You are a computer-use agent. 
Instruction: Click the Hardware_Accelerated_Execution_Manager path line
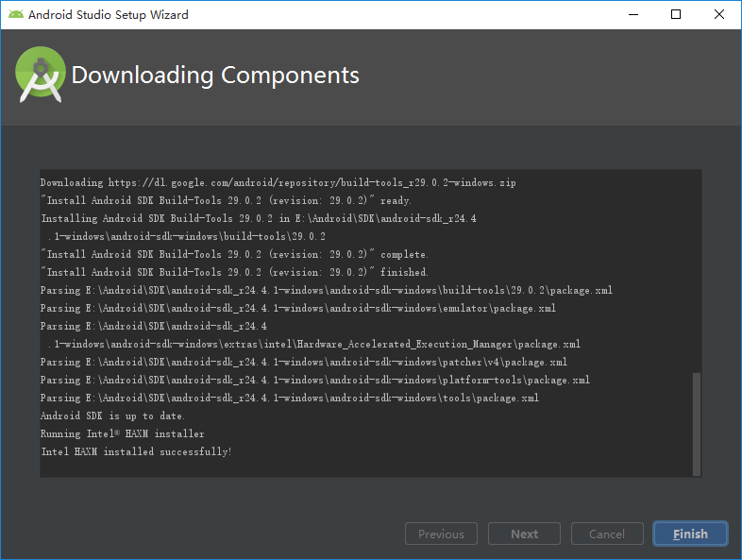[x=314, y=344]
